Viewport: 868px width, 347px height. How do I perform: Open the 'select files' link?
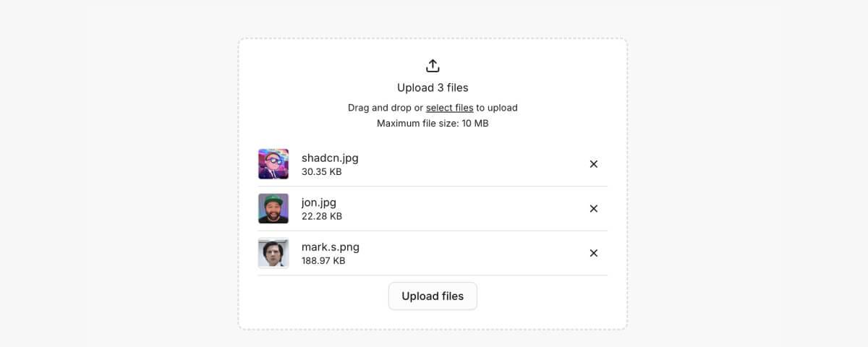click(x=449, y=108)
